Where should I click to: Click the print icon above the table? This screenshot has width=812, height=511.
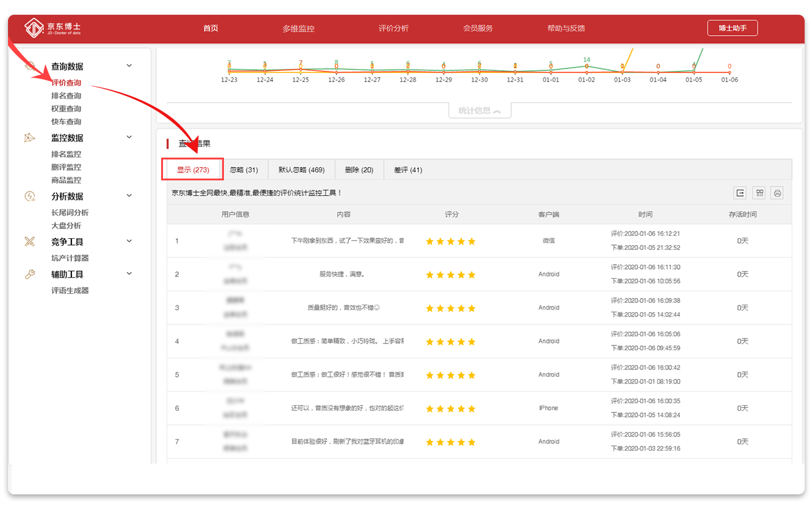(778, 193)
